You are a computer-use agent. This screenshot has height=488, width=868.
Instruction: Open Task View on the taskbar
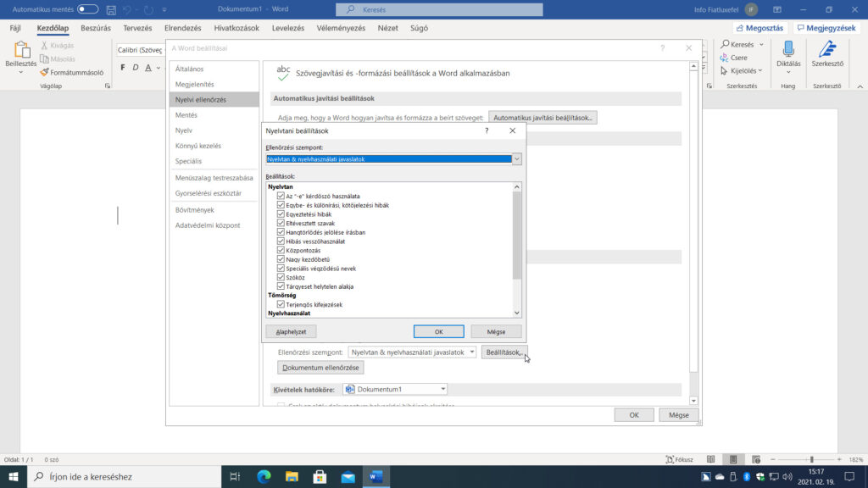pyautogui.click(x=235, y=476)
